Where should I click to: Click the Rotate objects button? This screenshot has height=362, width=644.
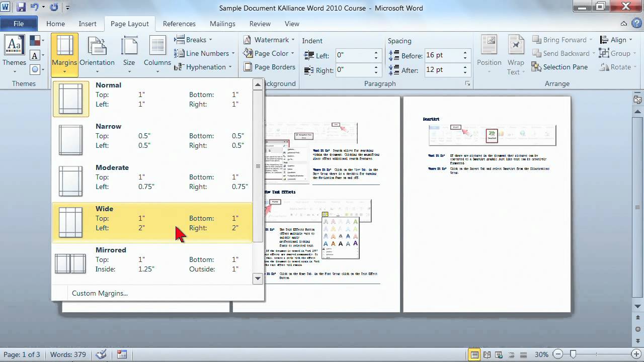coord(619,67)
